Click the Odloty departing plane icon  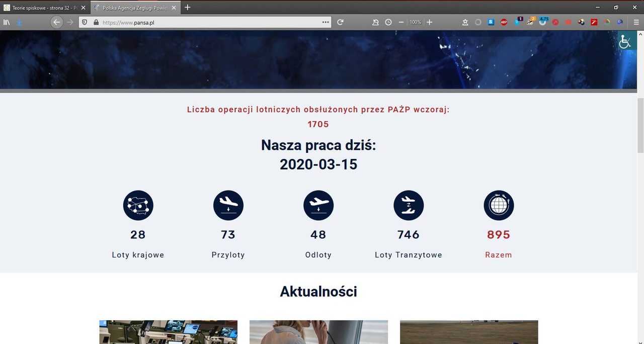click(318, 205)
